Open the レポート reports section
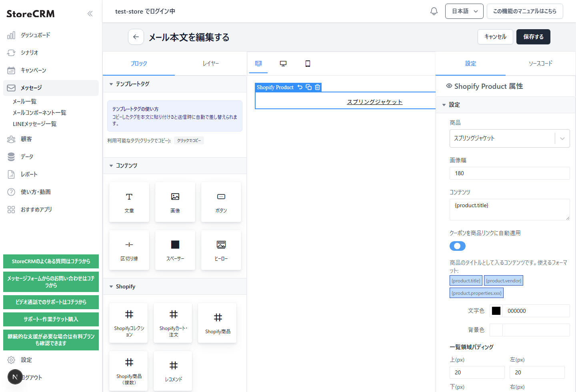The height and width of the screenshot is (392, 576). point(51,174)
